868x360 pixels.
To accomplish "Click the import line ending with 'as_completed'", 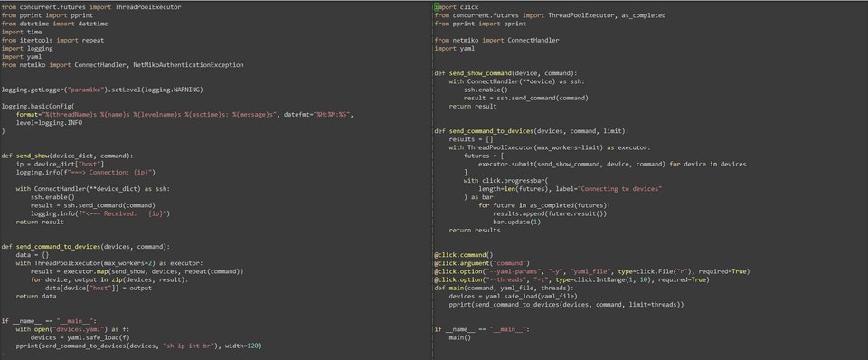I will point(551,15).
